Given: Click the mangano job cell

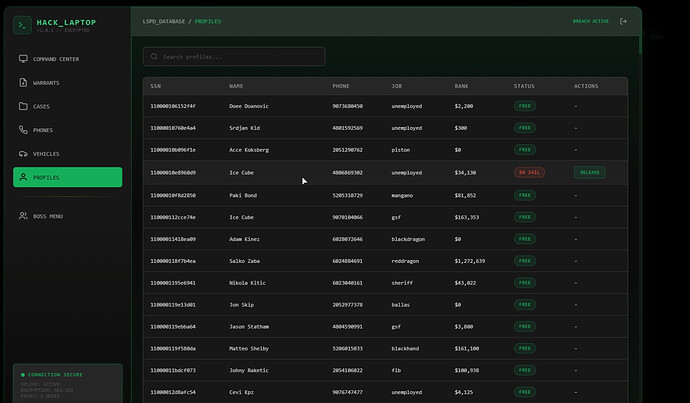Looking at the screenshot, I should pos(402,195).
